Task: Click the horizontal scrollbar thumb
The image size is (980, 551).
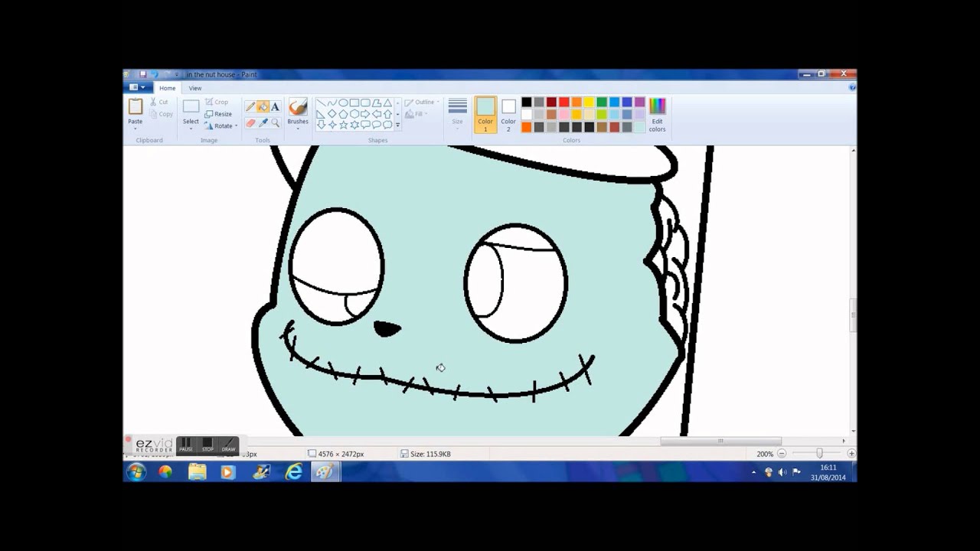Action: click(720, 441)
